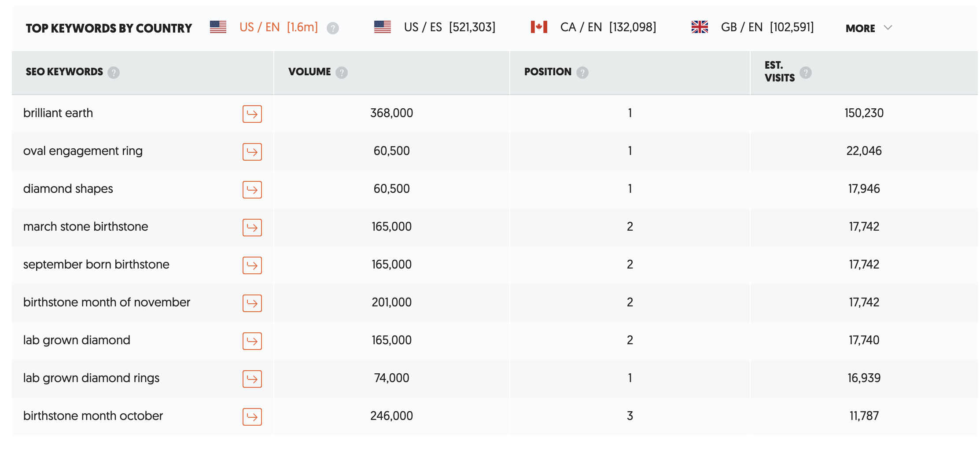Click help icon next to SEO Keywords header
This screenshot has width=980, height=449.
114,73
